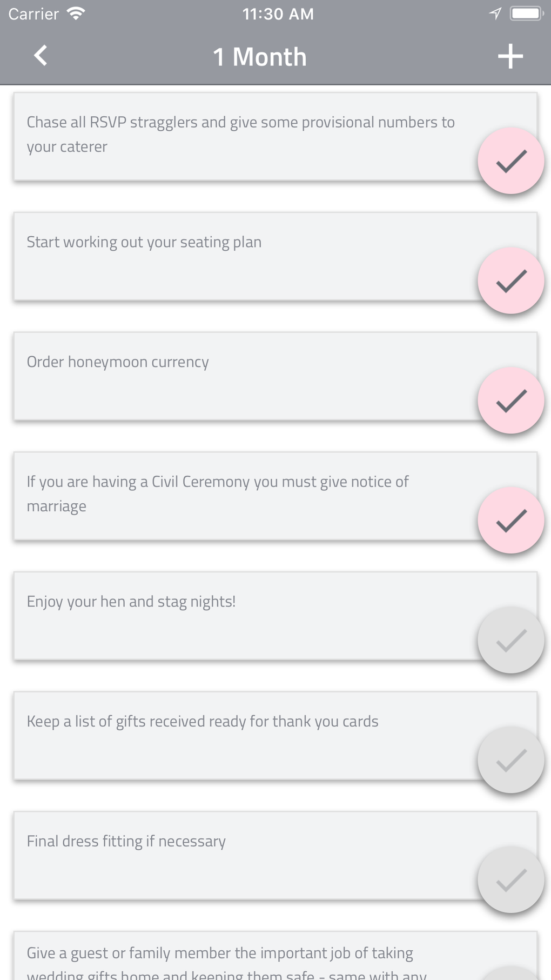Mark final dress fitting complete
Screen dimensions: 551x980
click(x=510, y=880)
